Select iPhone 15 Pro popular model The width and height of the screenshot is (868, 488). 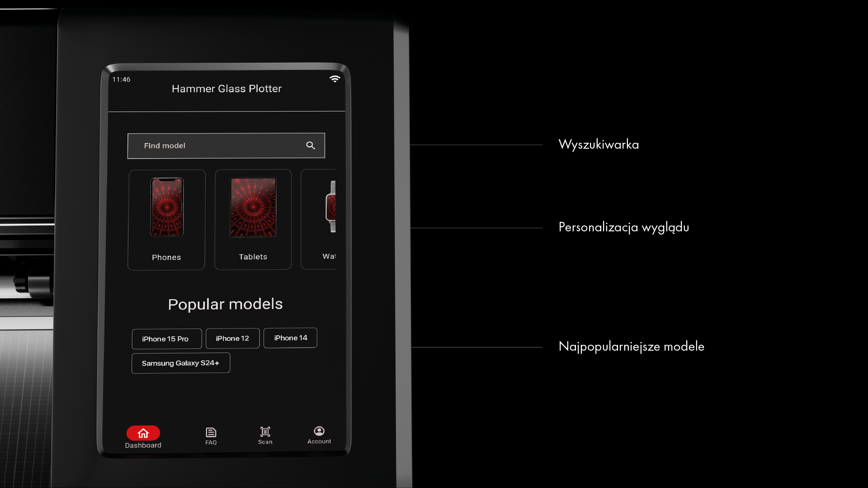(166, 338)
